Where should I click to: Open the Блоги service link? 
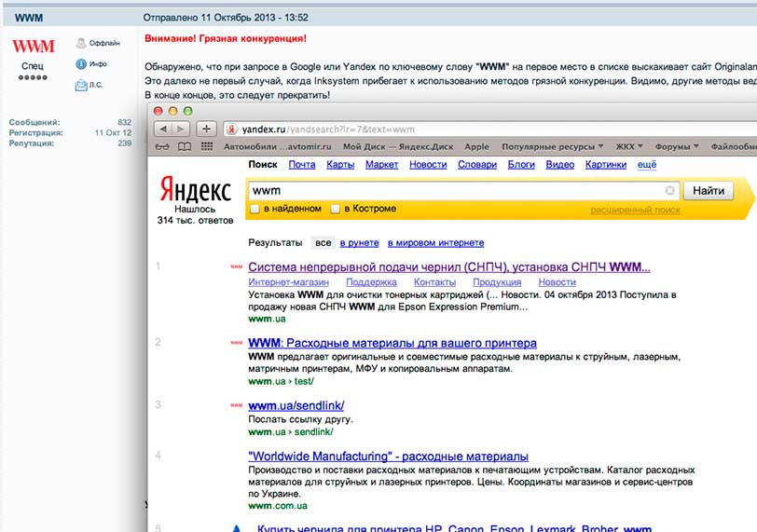pos(521,165)
